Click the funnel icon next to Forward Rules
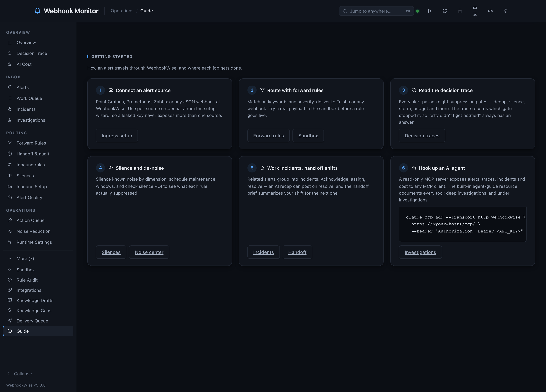The image size is (546, 392). coord(10,143)
